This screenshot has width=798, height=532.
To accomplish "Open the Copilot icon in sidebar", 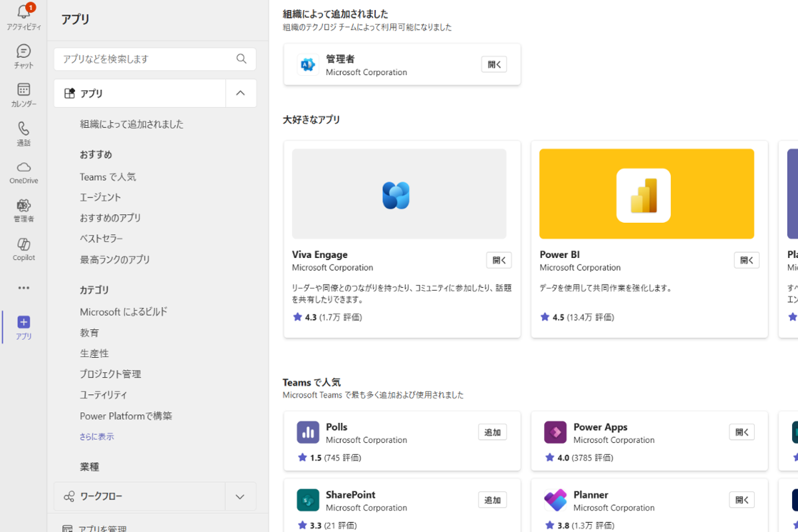I will [24, 244].
